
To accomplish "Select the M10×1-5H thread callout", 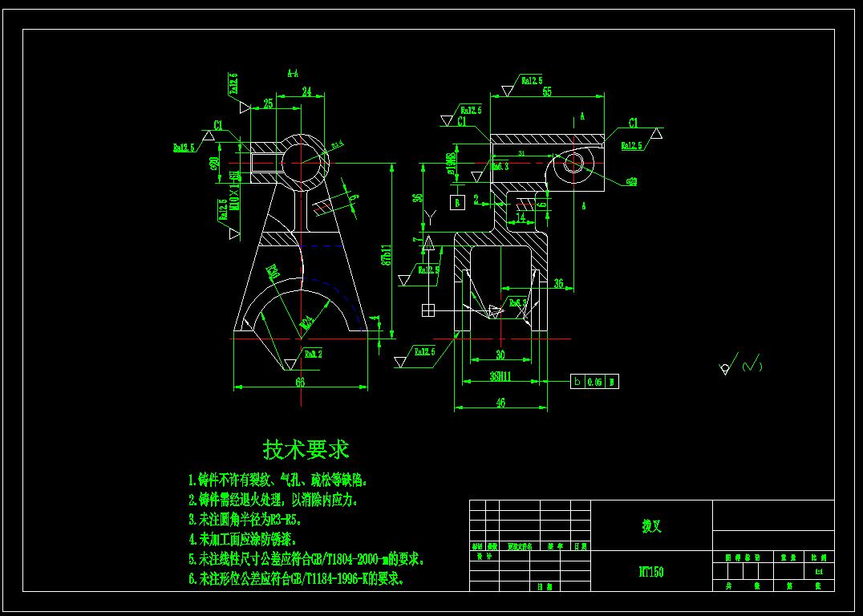I will pos(235,189).
